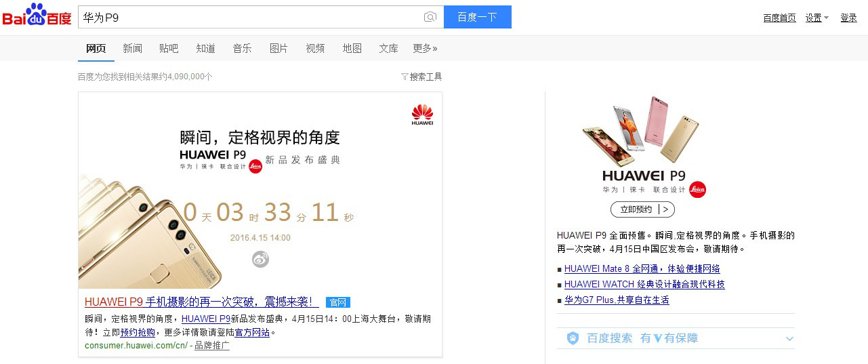The image size is (868, 364).
Task: Click the 立即预约 button
Action: (x=642, y=209)
